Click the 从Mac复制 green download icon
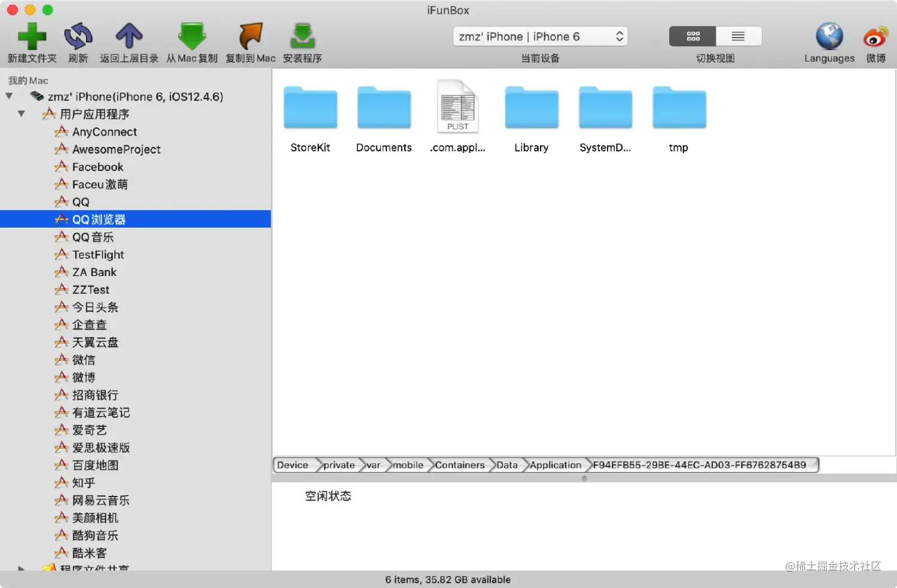897x588 pixels. click(192, 37)
